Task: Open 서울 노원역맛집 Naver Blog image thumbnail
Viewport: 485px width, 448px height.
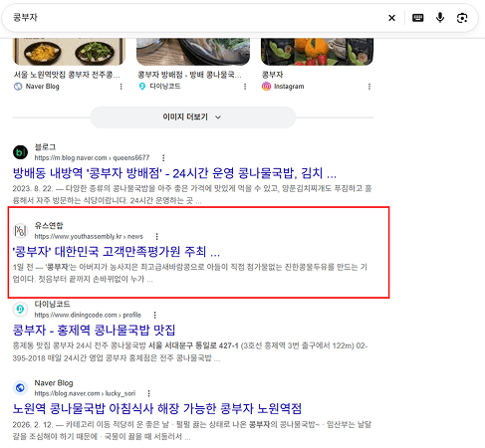Action: click(69, 52)
